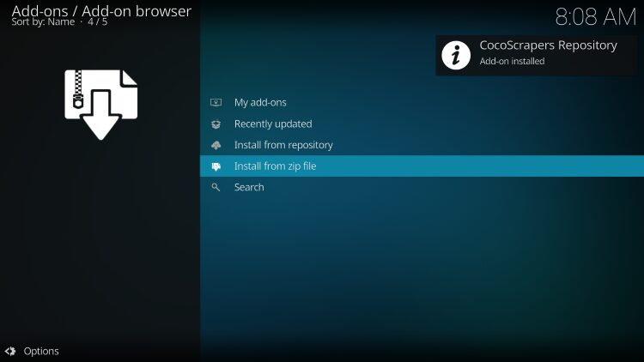Screen dimensions: 644x362
Task: Click the My add-ons monitor icon
Action: point(216,102)
